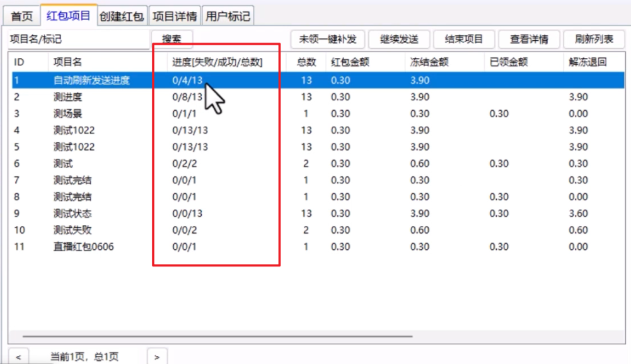Select the 直播红包0606 project row

coord(318,247)
